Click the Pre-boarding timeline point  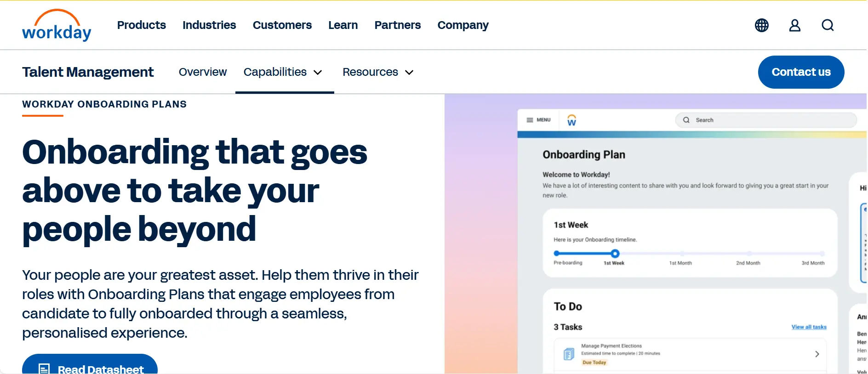tap(557, 253)
